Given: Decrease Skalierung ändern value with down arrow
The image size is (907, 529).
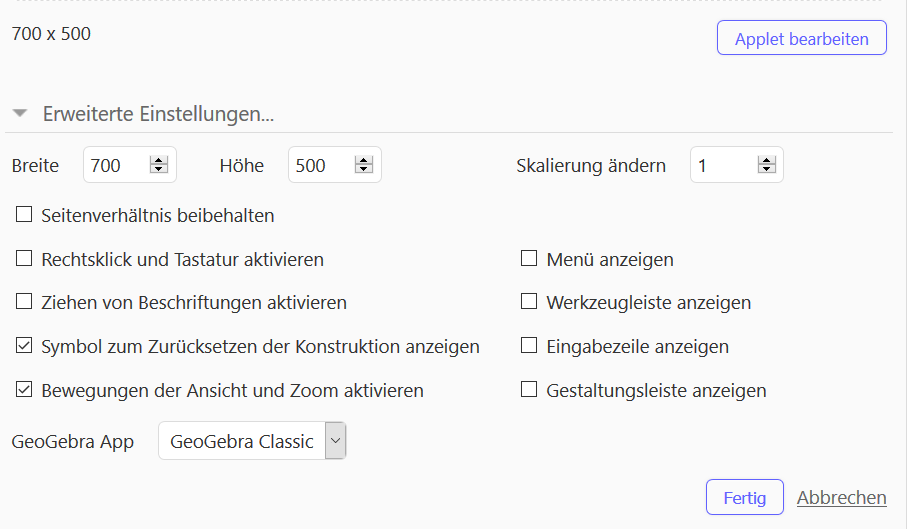Looking at the screenshot, I should 766,169.
